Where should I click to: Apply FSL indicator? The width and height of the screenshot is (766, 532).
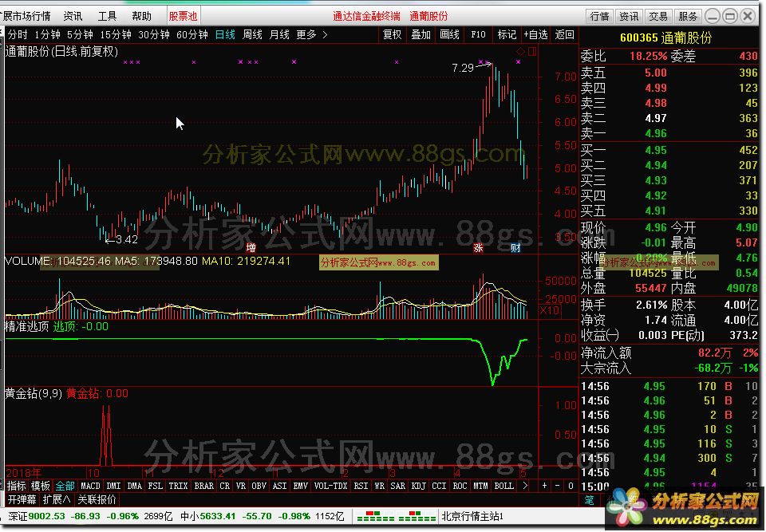click(x=156, y=486)
